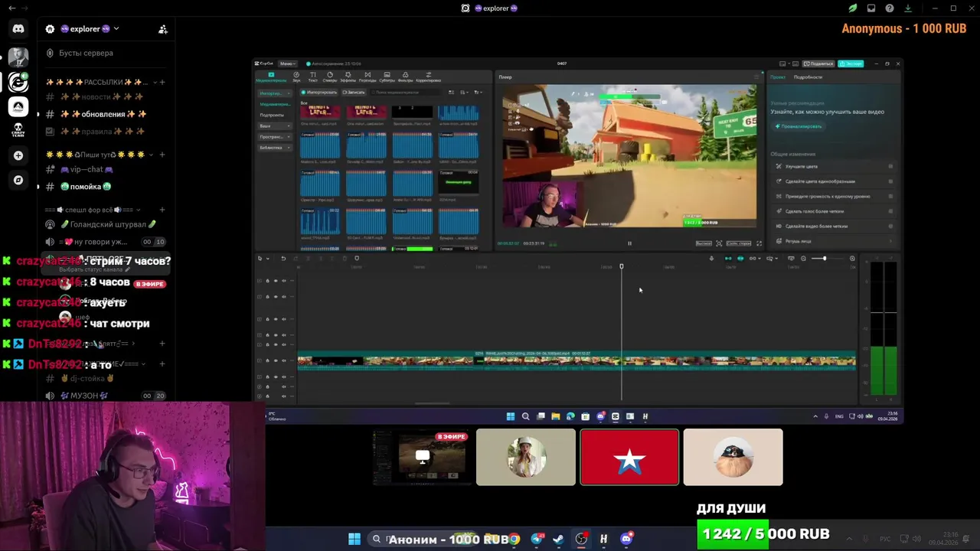Open the новости channel in Discord
Image resolution: width=980 pixels, height=551 pixels.
(103, 97)
